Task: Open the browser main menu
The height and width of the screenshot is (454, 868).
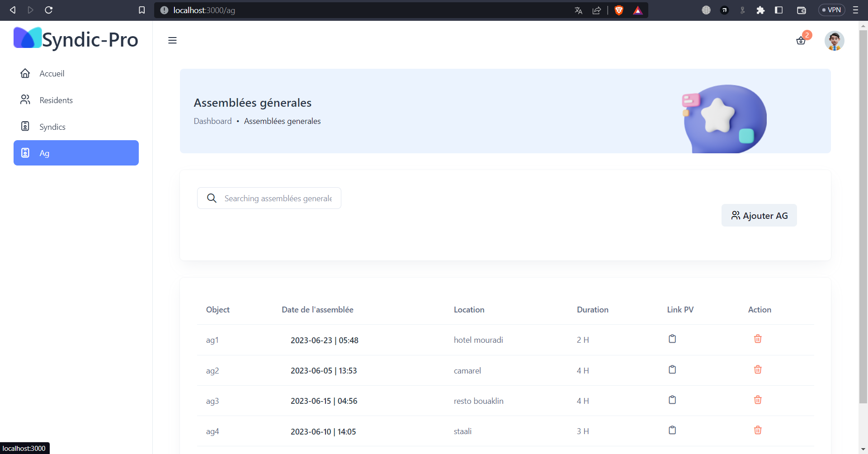Action: pos(855,10)
